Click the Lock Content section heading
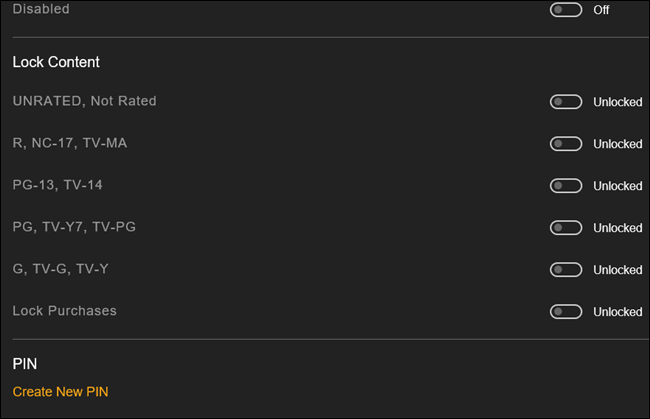650x419 pixels. pyautogui.click(x=56, y=62)
